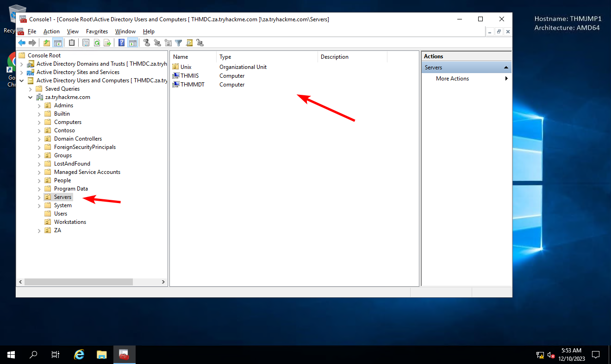The height and width of the screenshot is (364, 611).
Task: Open More Actions submenu
Action: [x=467, y=79]
